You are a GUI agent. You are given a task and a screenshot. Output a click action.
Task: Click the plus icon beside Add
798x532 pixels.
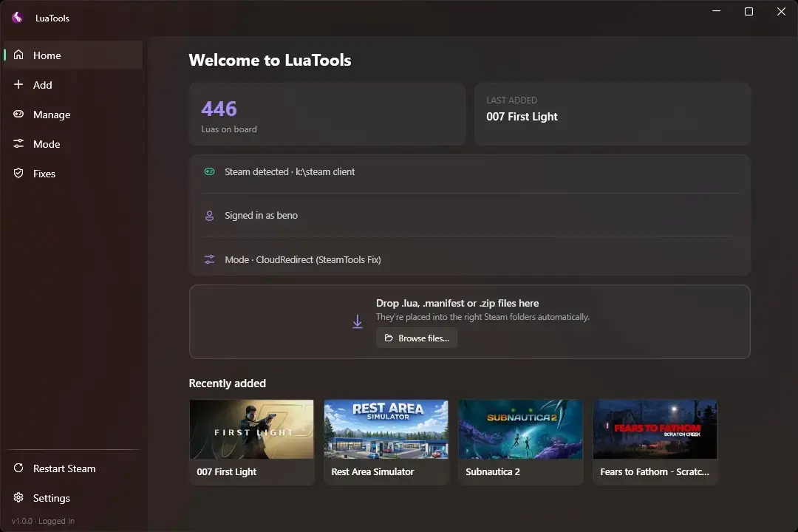click(18, 84)
